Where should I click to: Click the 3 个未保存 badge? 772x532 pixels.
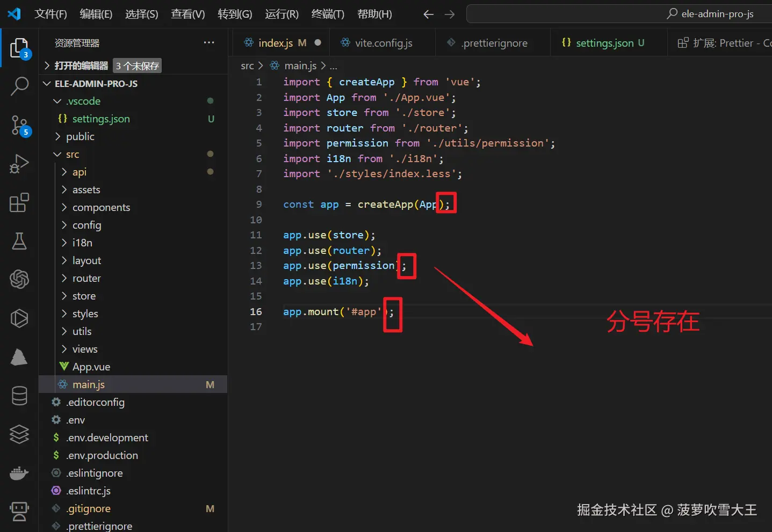[138, 65]
